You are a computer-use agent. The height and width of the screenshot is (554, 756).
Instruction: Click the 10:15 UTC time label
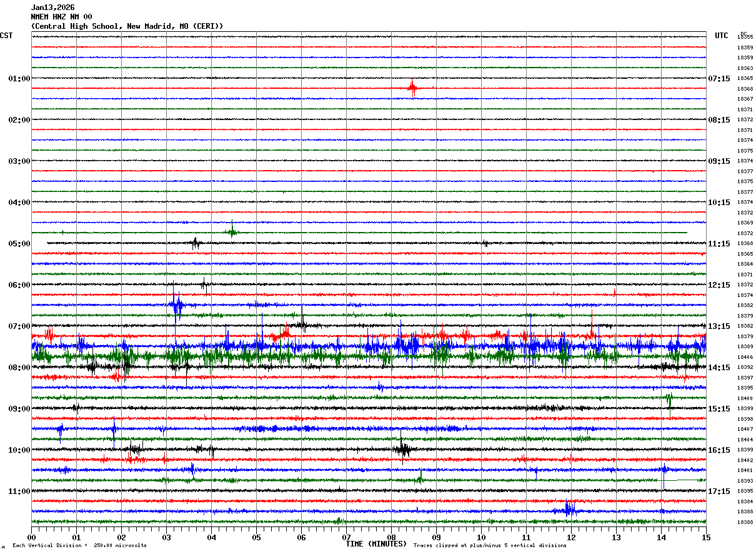point(719,203)
